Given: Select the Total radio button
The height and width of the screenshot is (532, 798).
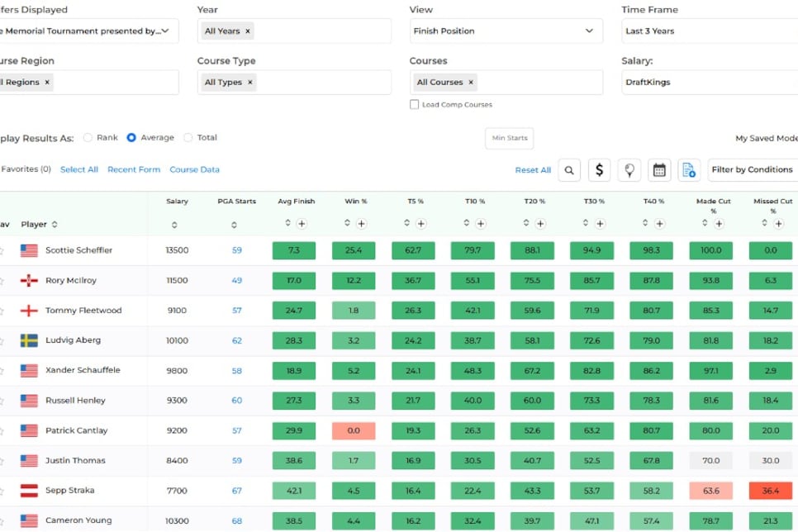Looking at the screenshot, I should pyautogui.click(x=188, y=137).
